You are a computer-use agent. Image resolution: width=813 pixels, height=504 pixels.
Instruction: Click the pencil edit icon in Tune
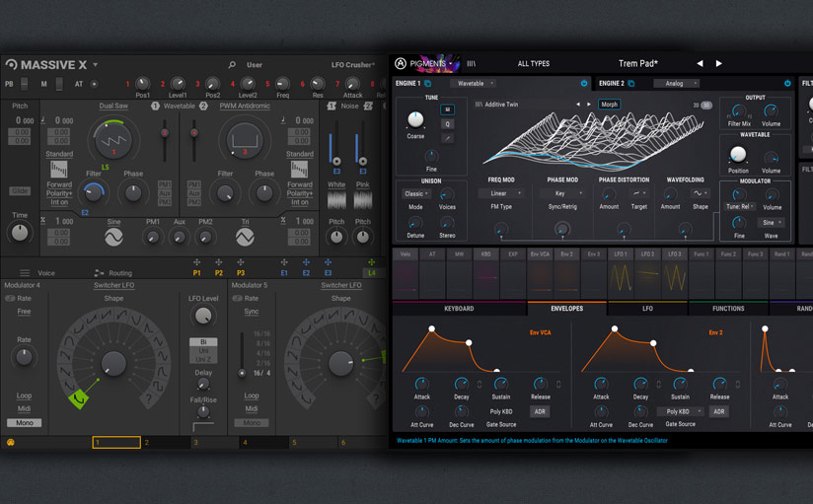tap(447, 138)
